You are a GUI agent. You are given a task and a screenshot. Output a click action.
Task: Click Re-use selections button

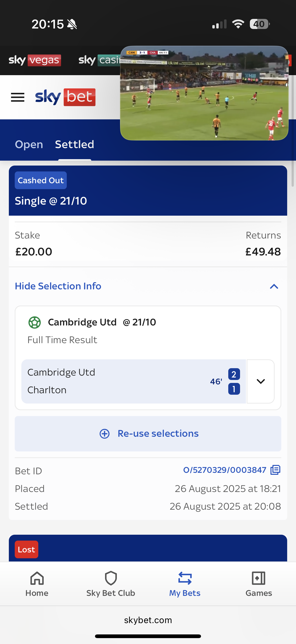click(x=148, y=434)
